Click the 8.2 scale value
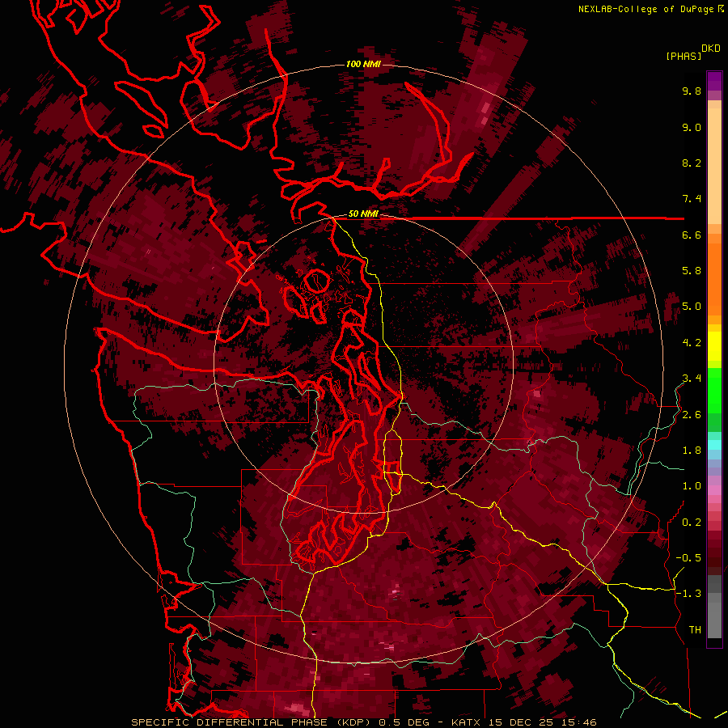728x728 pixels. [692, 163]
